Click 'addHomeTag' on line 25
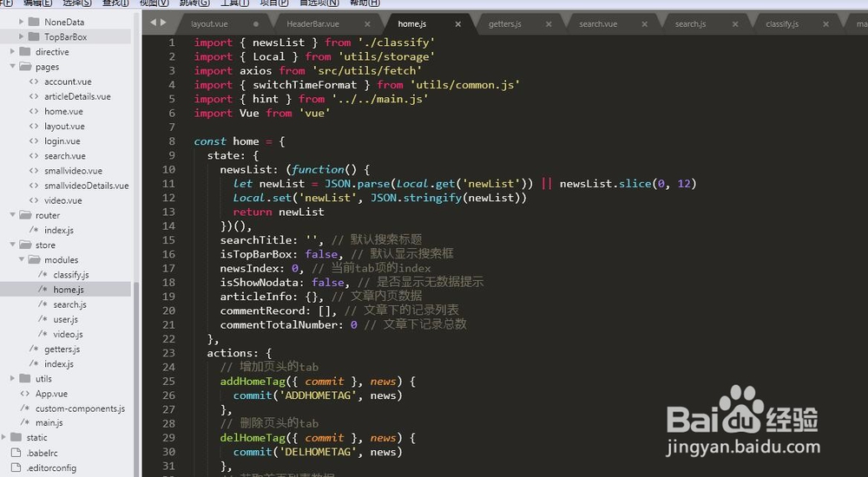This screenshot has width=868, height=477. 253,382
